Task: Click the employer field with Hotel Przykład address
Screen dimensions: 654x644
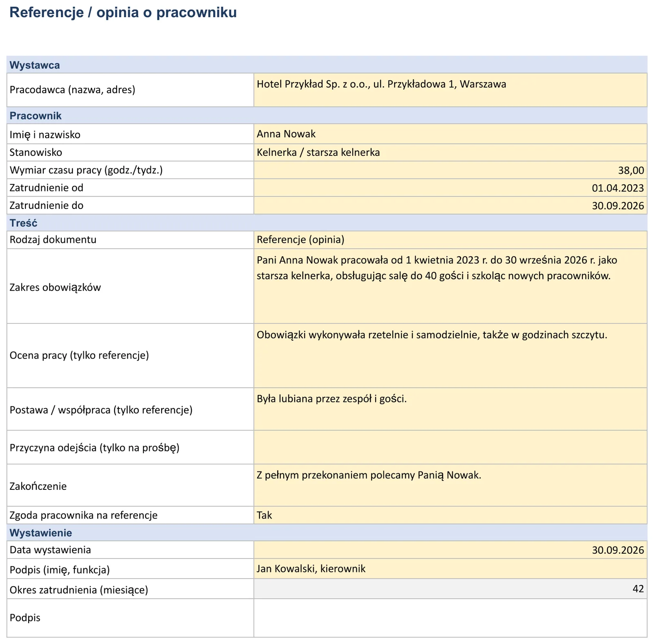Action: pyautogui.click(x=450, y=90)
